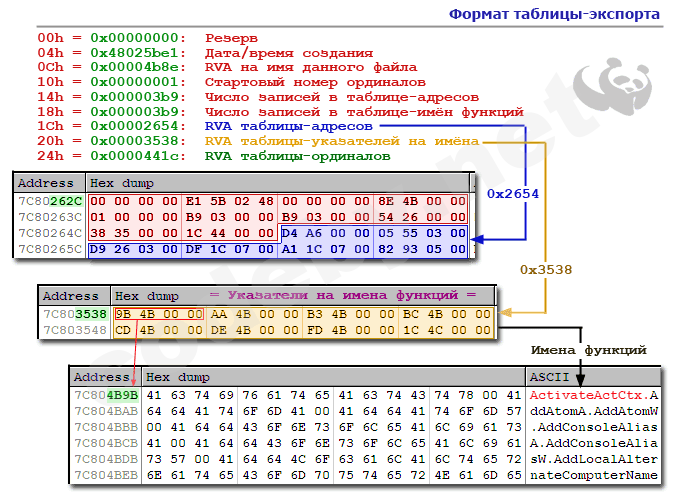Screen dimensions: 678x499
Task: Click bytes '1C 4C 00 00'
Action: tap(447, 330)
